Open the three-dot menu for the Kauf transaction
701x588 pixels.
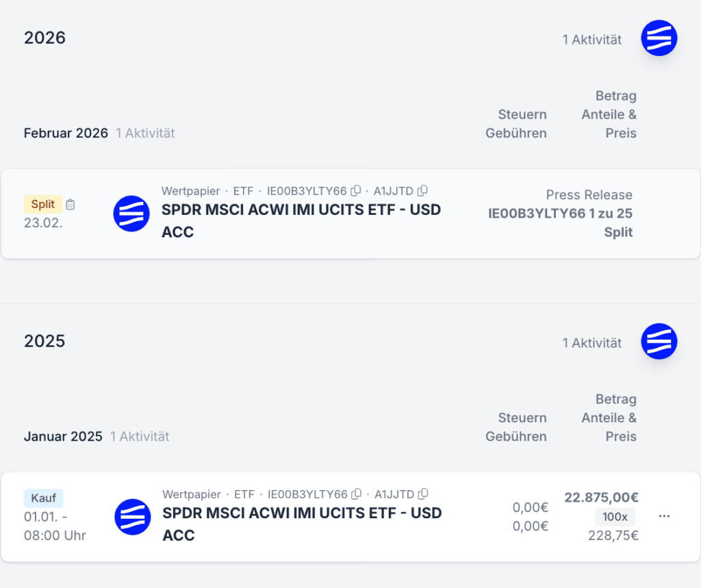pos(664,516)
